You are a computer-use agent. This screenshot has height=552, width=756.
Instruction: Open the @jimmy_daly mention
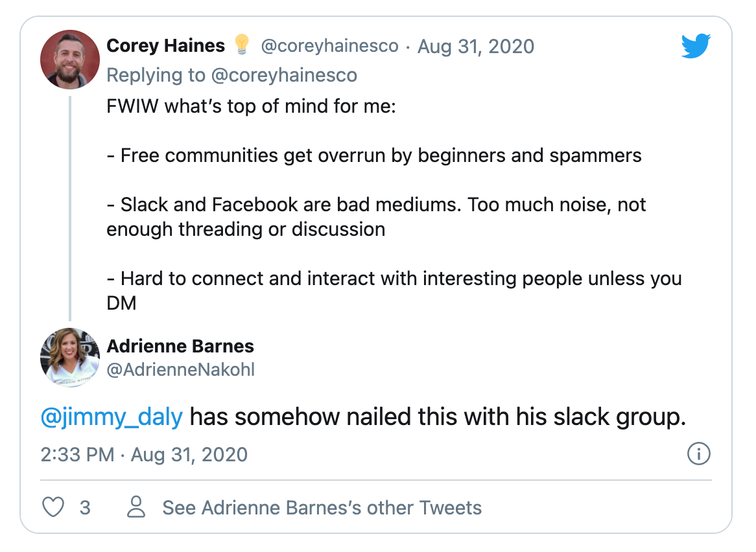[x=112, y=417]
